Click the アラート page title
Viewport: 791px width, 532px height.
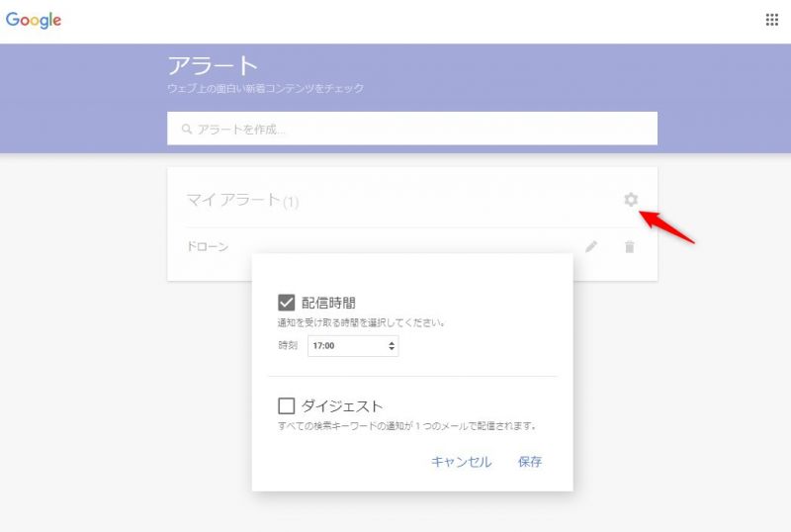pyautogui.click(x=213, y=65)
